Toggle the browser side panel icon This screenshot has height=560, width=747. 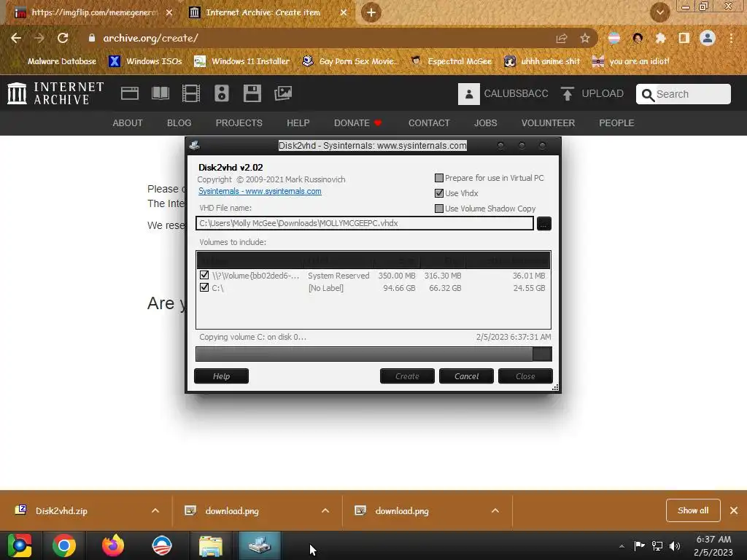tap(684, 38)
